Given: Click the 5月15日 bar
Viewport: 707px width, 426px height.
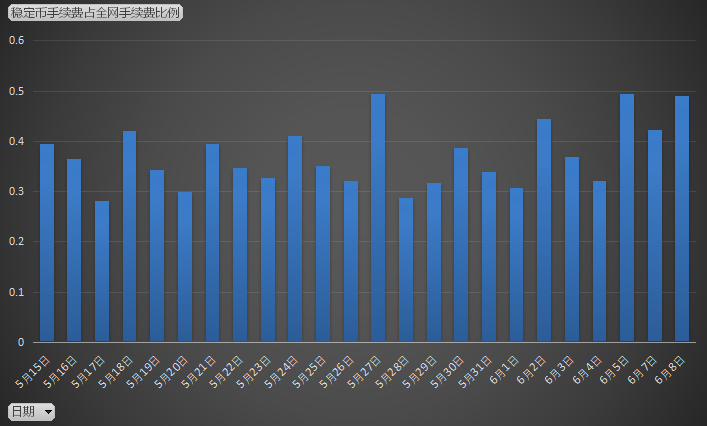Looking at the screenshot, I should (47, 243).
